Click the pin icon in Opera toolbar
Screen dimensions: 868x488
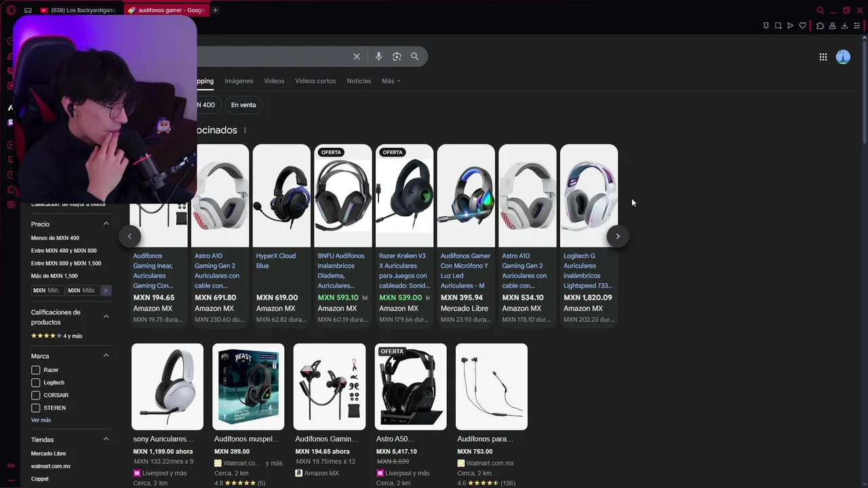click(x=766, y=26)
